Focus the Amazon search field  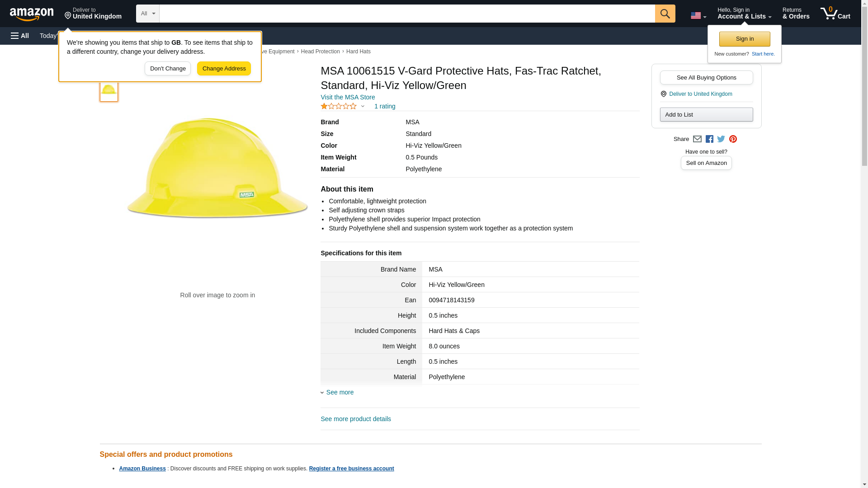click(x=407, y=14)
